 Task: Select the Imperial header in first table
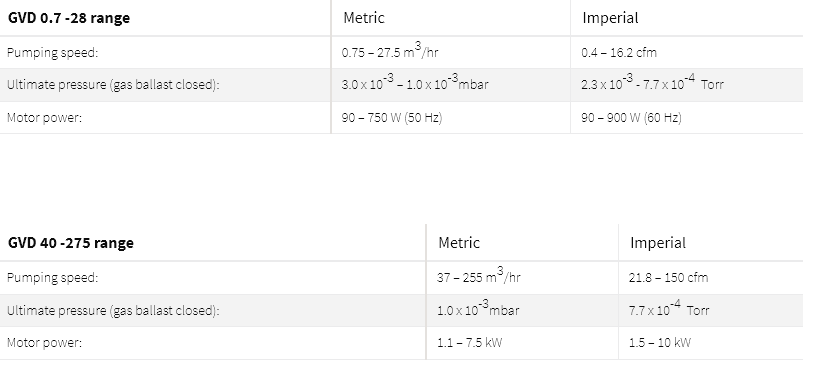click(x=610, y=18)
